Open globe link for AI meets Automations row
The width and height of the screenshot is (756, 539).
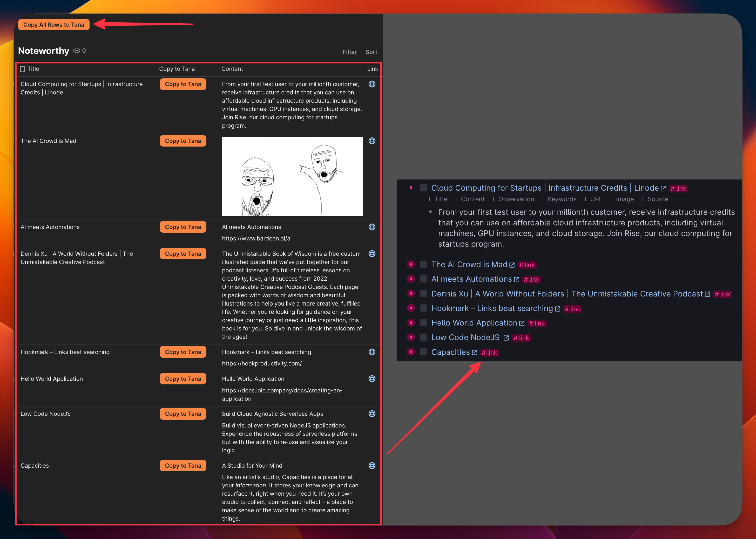(x=372, y=227)
